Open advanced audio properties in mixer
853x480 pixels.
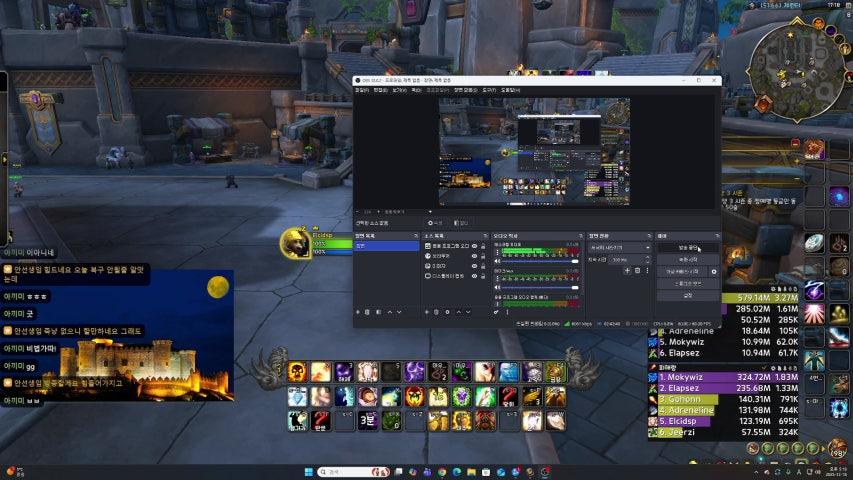[x=496, y=312]
